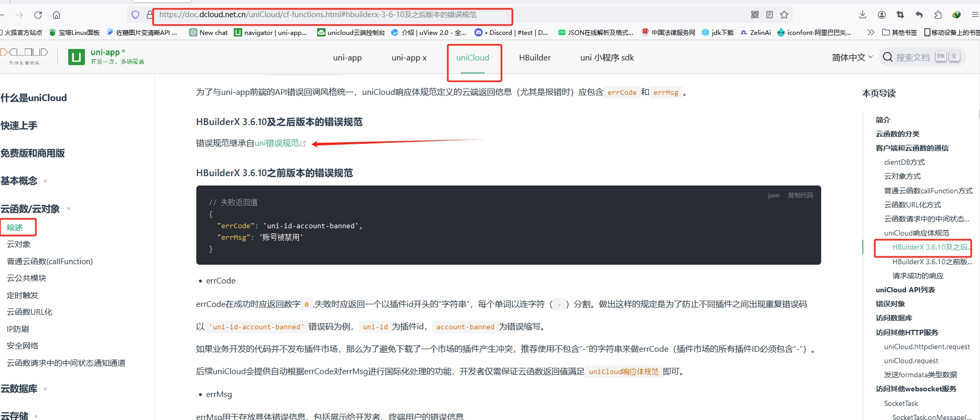980x420 pixels.
Task: Toggle reader view icon in address bar
Action: (x=770, y=15)
